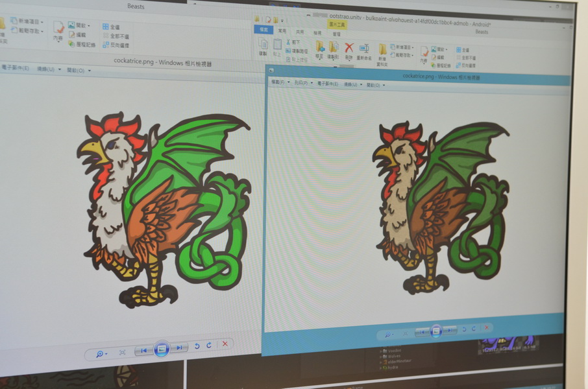Click 反向選擇 invert selection in the background Explorer ribbon
This screenshot has width=588, height=389.
(x=116, y=45)
